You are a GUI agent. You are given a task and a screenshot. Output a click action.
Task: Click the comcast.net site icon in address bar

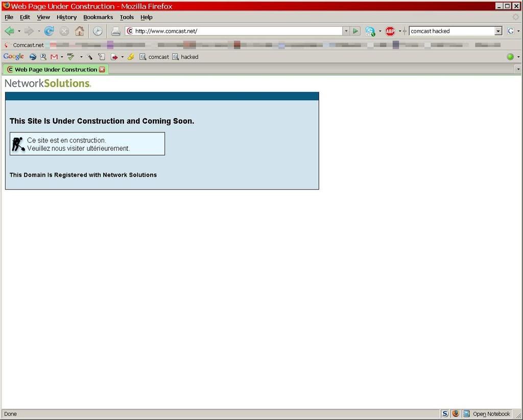tap(130, 31)
